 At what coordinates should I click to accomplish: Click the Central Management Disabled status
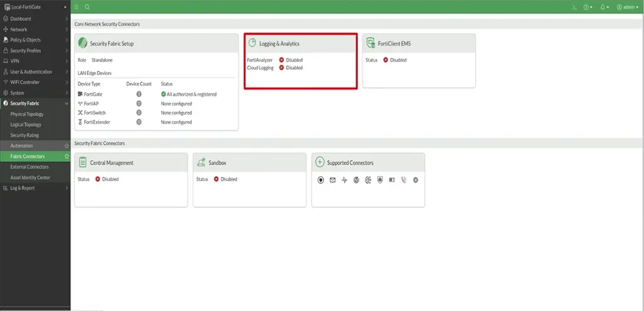pos(107,179)
